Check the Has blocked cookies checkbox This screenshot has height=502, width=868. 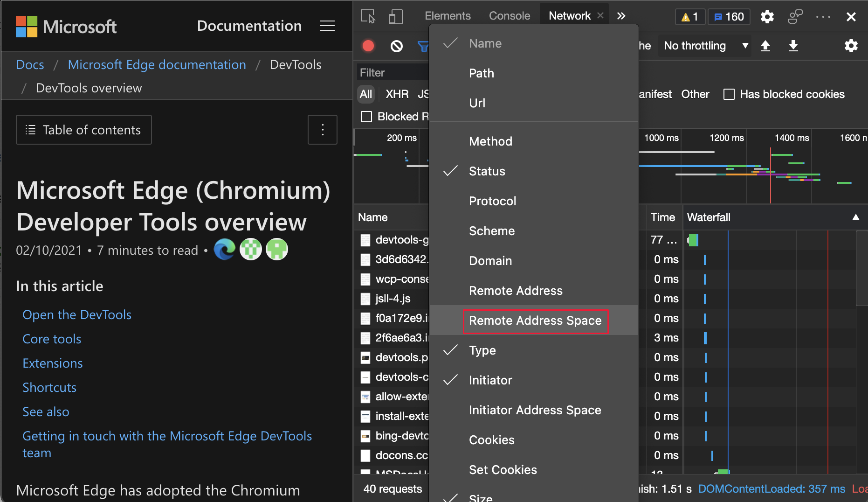729,94
